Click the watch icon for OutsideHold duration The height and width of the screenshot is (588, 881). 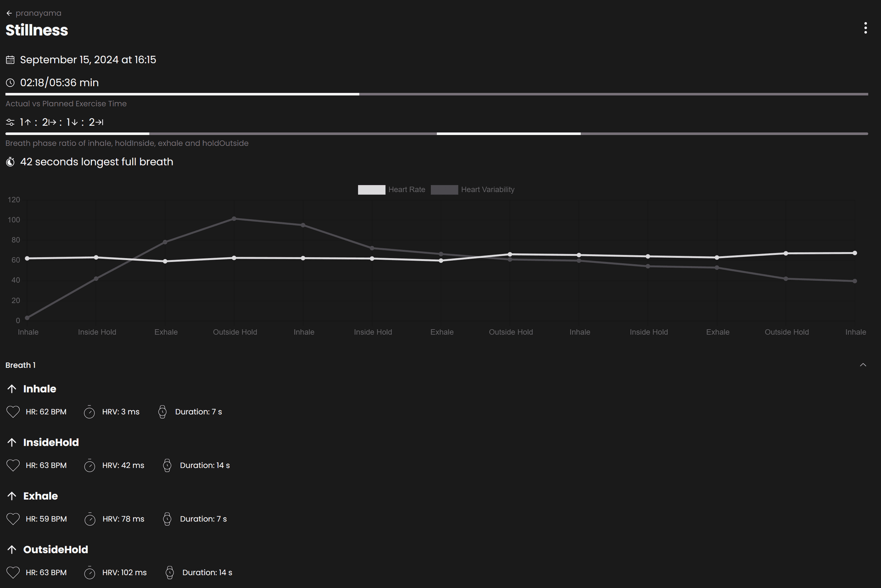click(169, 573)
